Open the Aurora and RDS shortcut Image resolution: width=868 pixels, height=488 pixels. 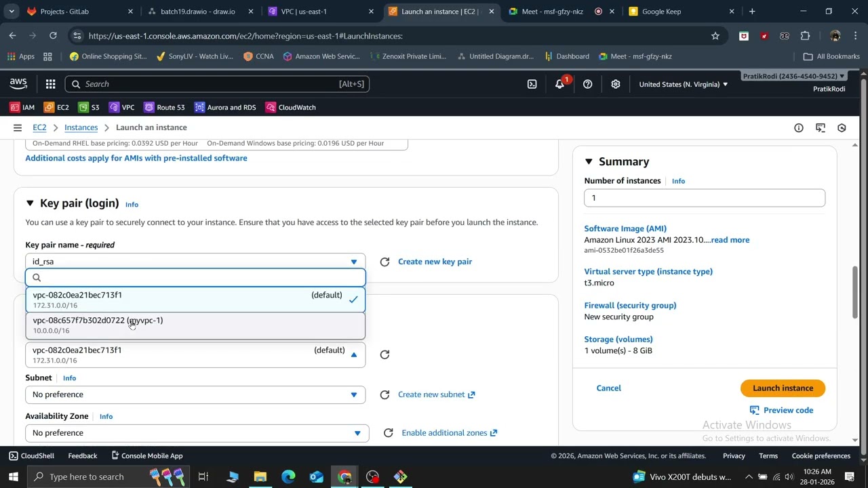click(225, 107)
